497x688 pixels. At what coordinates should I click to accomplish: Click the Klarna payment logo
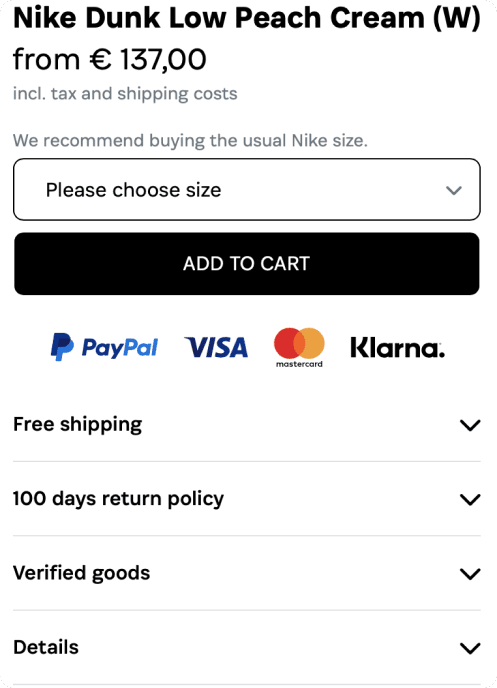[x=397, y=348]
